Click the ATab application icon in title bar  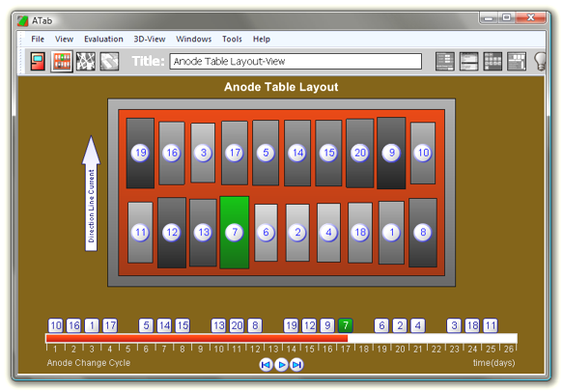22,21
